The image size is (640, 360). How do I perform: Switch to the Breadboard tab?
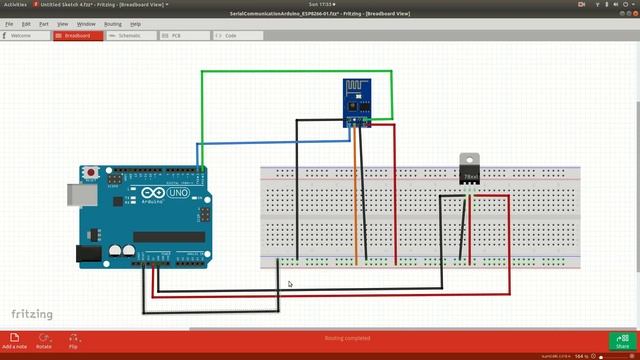tap(78, 36)
